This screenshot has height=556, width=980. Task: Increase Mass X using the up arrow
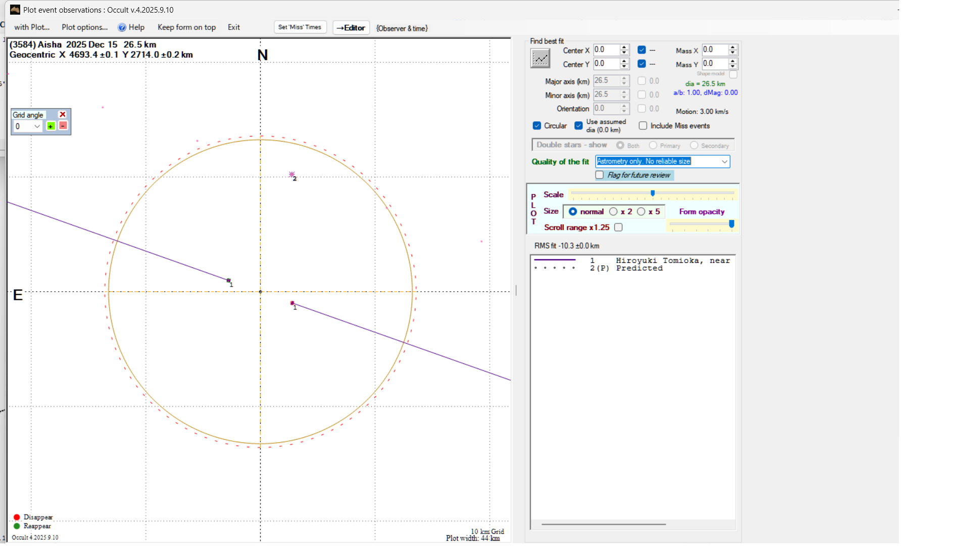[x=733, y=48]
